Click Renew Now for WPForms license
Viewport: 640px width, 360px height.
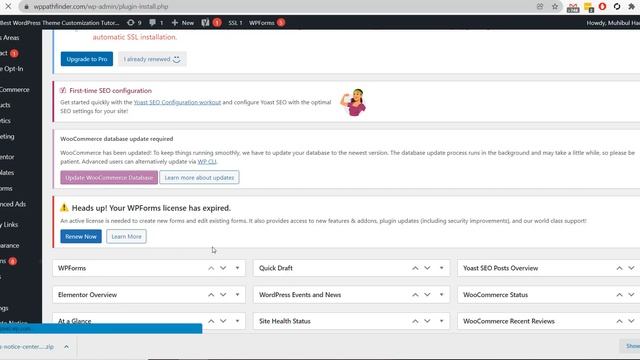(81, 236)
